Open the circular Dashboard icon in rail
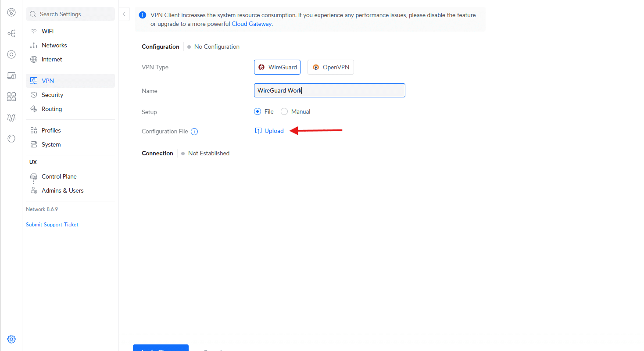Viewport: 644px width, 351px height. point(11,54)
